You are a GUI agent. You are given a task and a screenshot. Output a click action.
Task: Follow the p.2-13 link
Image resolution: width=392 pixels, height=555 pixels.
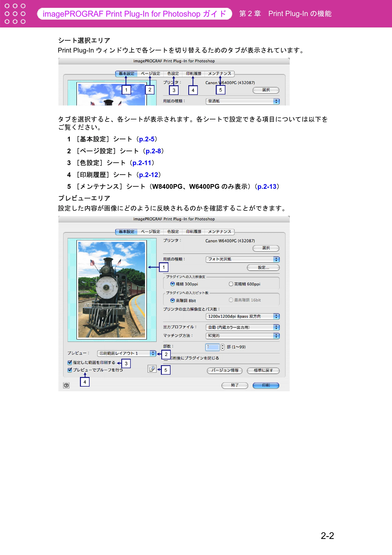267,187
